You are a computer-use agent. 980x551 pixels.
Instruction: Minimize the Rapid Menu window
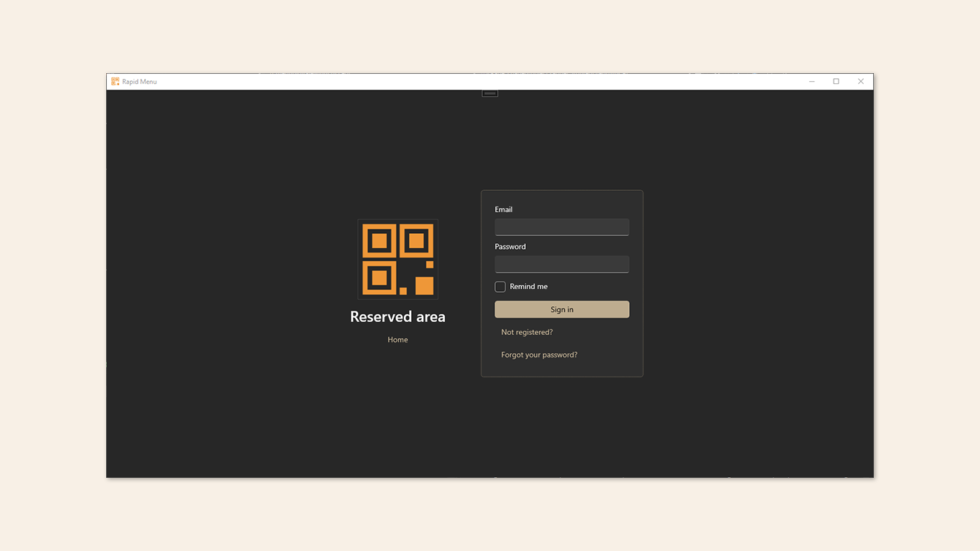[812, 82]
